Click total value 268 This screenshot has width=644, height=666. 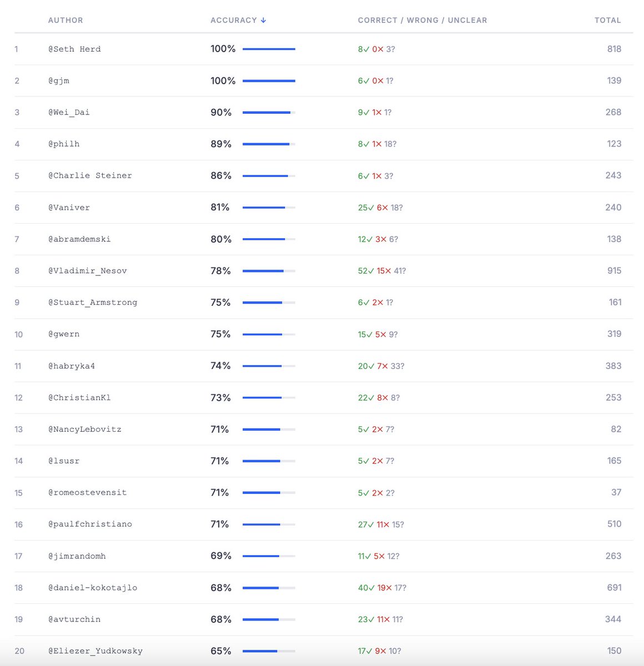tap(613, 112)
